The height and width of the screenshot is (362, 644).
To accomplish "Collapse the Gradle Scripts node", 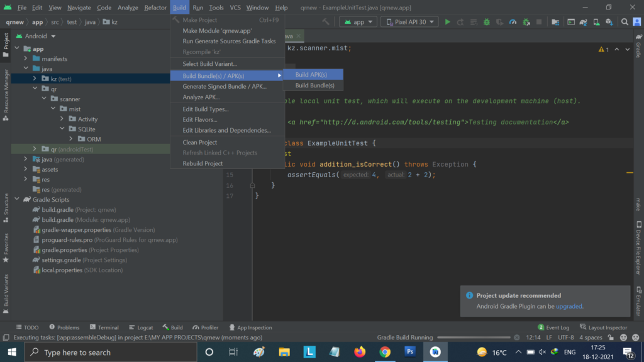I will pyautogui.click(x=17, y=199).
